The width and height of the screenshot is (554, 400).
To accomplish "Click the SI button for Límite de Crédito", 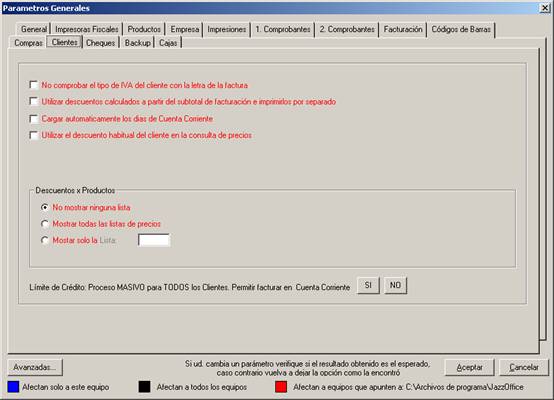I will [368, 285].
